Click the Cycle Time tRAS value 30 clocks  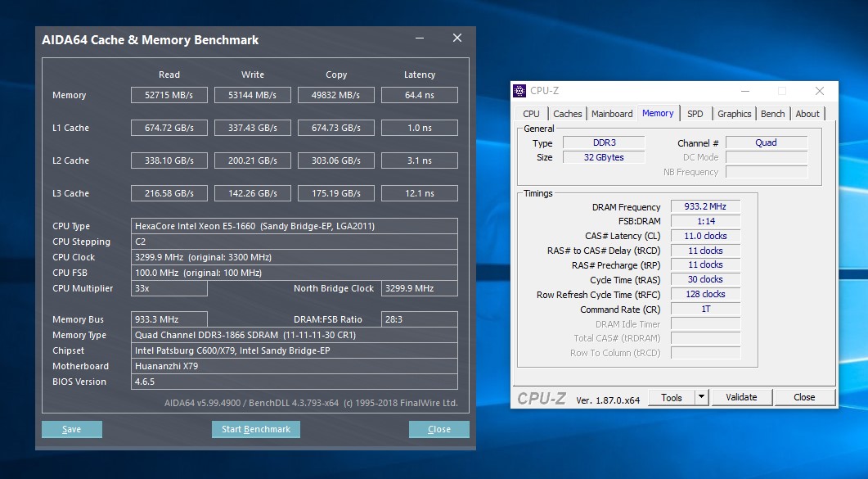pyautogui.click(x=705, y=280)
